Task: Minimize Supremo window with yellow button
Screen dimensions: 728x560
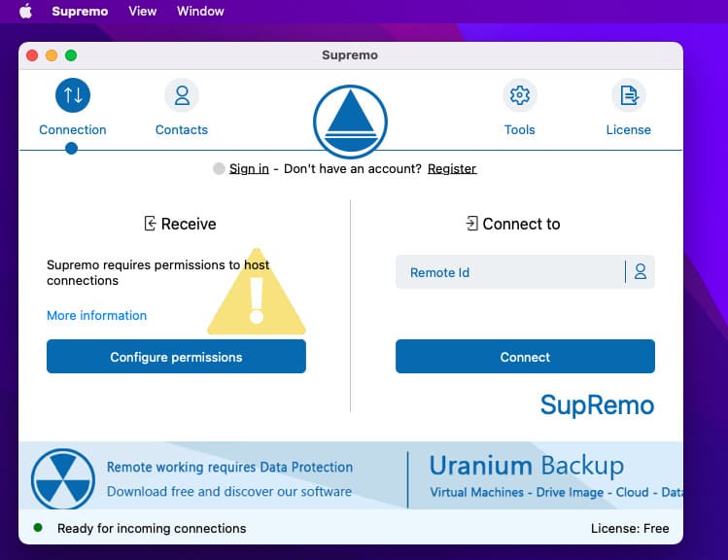Action: [x=52, y=55]
